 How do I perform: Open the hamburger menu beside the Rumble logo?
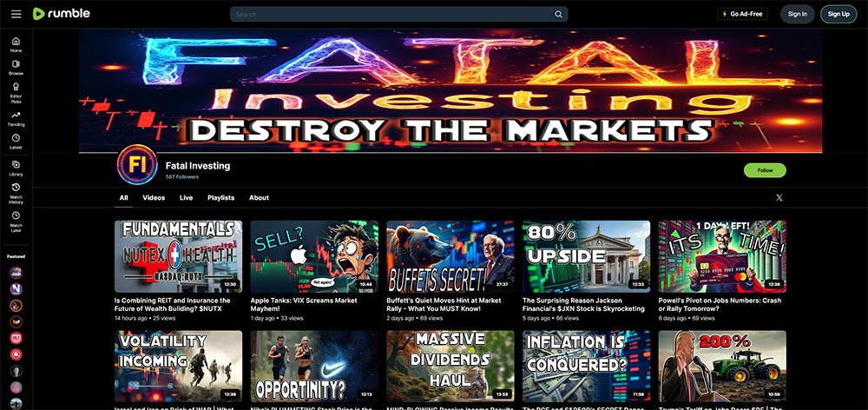point(16,14)
